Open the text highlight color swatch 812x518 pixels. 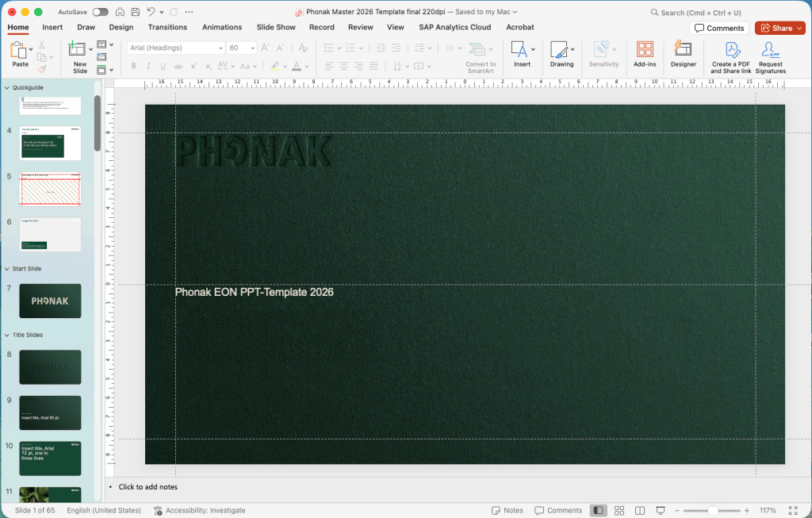pos(275,67)
